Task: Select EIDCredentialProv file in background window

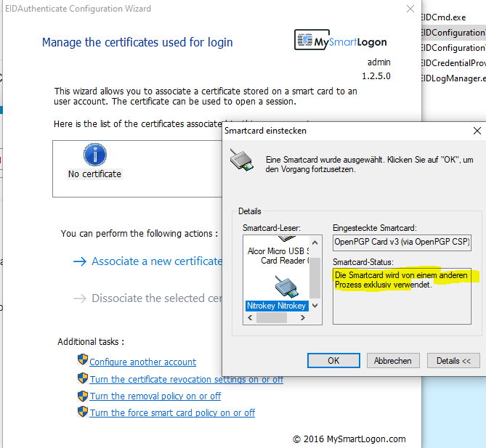Action: (453, 63)
